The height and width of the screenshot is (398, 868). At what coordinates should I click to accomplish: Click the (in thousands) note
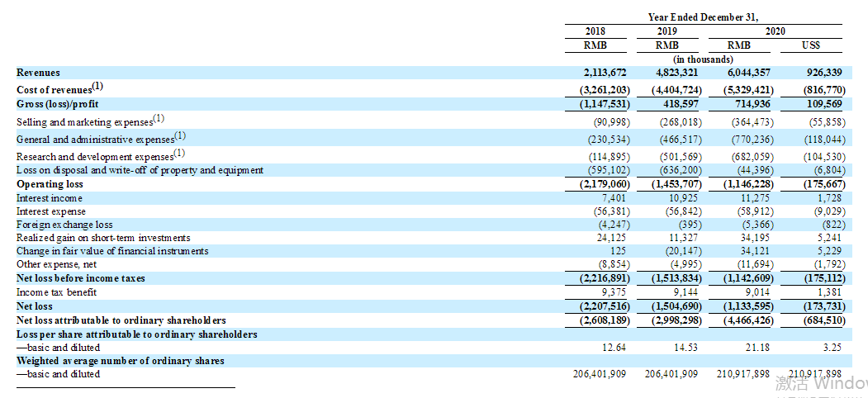[x=703, y=59]
